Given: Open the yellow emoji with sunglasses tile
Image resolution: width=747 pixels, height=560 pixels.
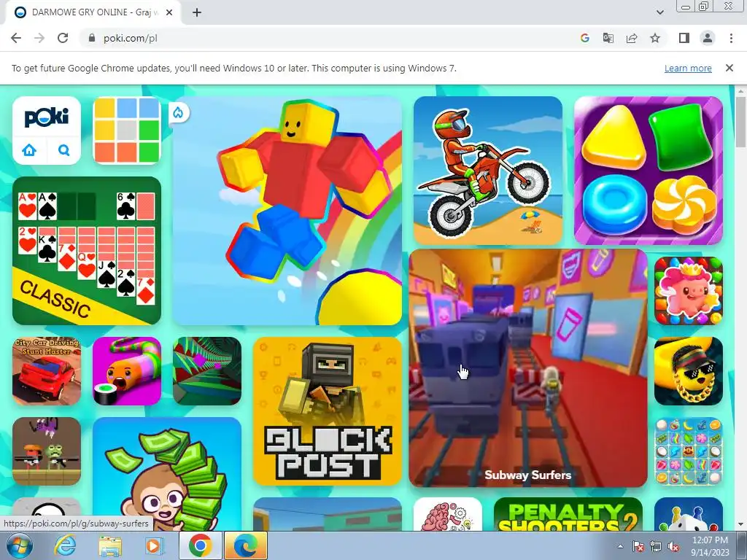Looking at the screenshot, I should pos(689,371).
